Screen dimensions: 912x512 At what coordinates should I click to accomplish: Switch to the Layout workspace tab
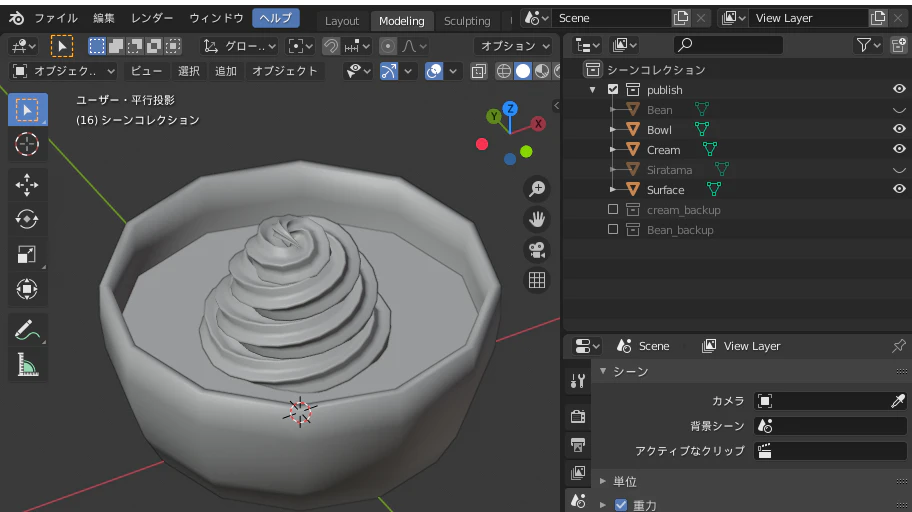pos(341,21)
